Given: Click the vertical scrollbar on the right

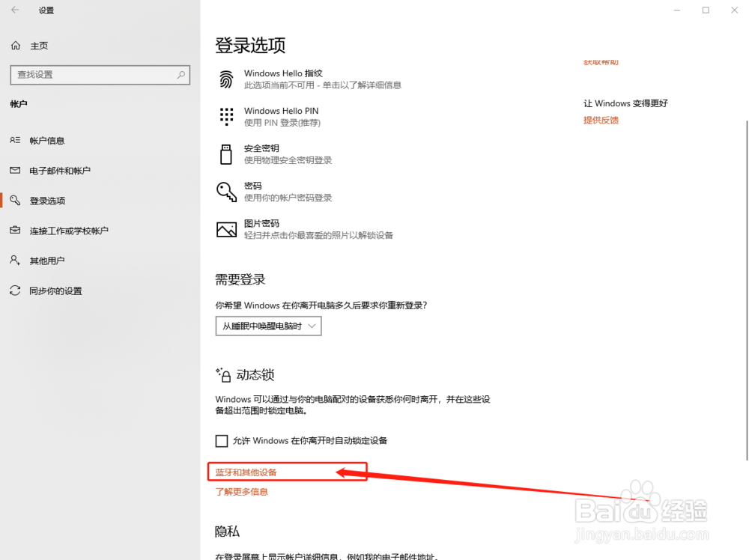Looking at the screenshot, I should coord(747,290).
